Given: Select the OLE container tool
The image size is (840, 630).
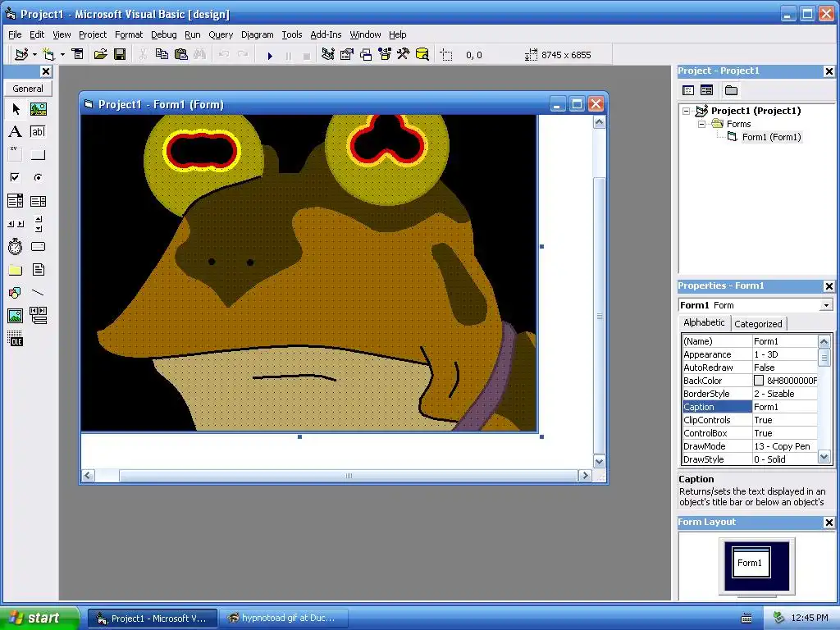Looking at the screenshot, I should pyautogui.click(x=16, y=339).
